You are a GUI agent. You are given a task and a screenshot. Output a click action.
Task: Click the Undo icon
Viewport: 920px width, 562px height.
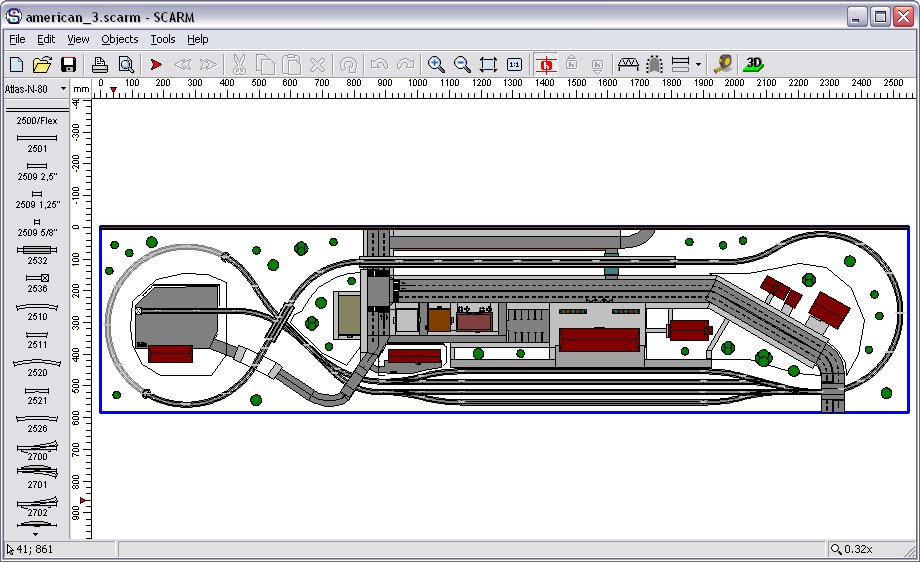pyautogui.click(x=379, y=64)
